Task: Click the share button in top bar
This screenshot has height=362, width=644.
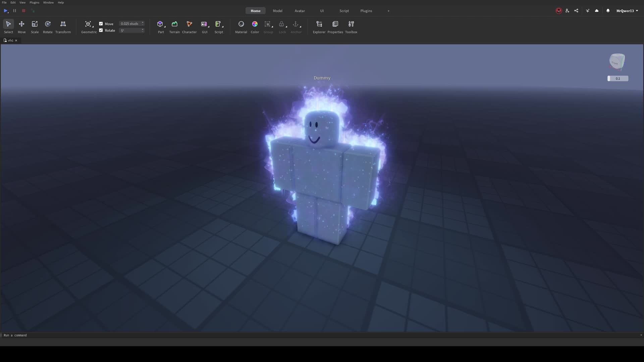Action: tap(576, 11)
